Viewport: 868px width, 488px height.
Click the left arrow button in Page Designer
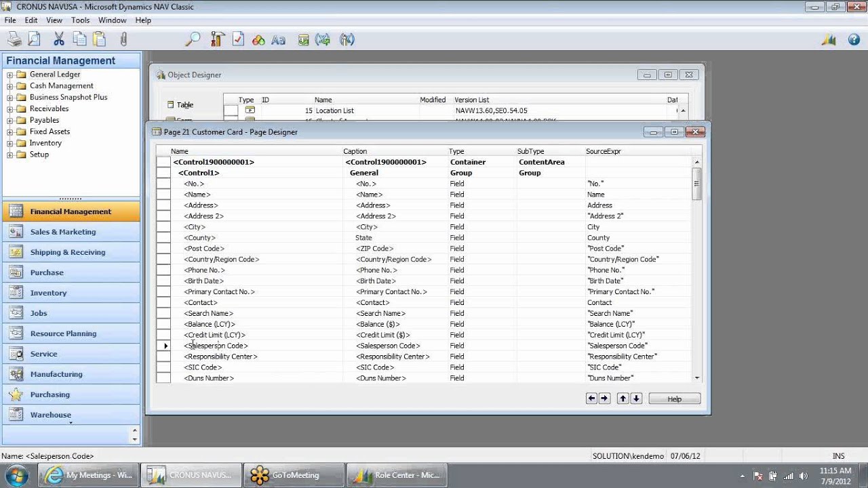pos(592,399)
